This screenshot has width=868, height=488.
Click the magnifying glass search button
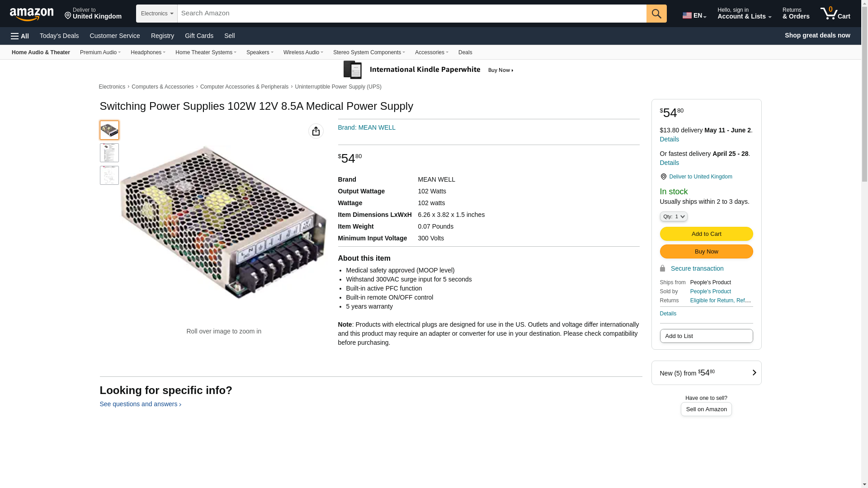pyautogui.click(x=656, y=14)
